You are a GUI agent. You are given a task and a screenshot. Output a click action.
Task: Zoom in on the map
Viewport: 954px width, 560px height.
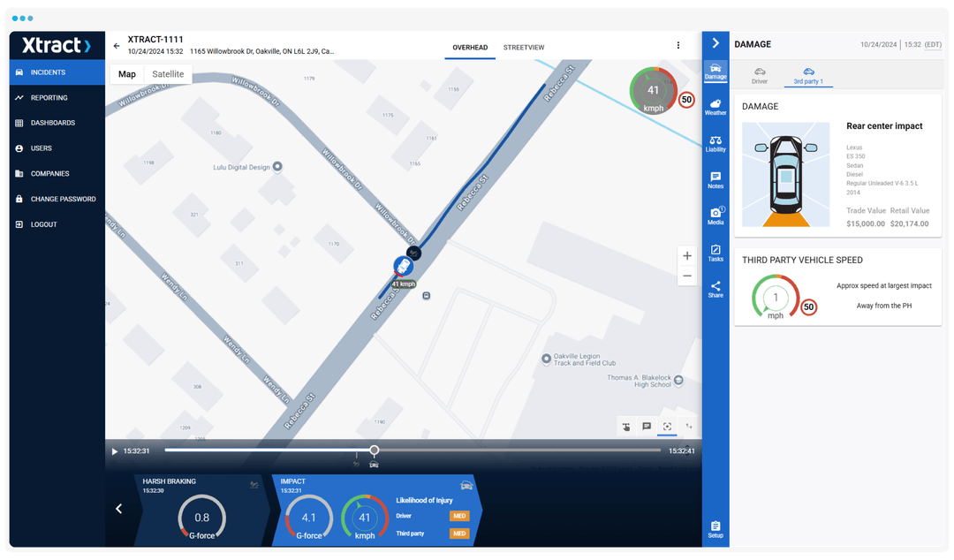[687, 256]
